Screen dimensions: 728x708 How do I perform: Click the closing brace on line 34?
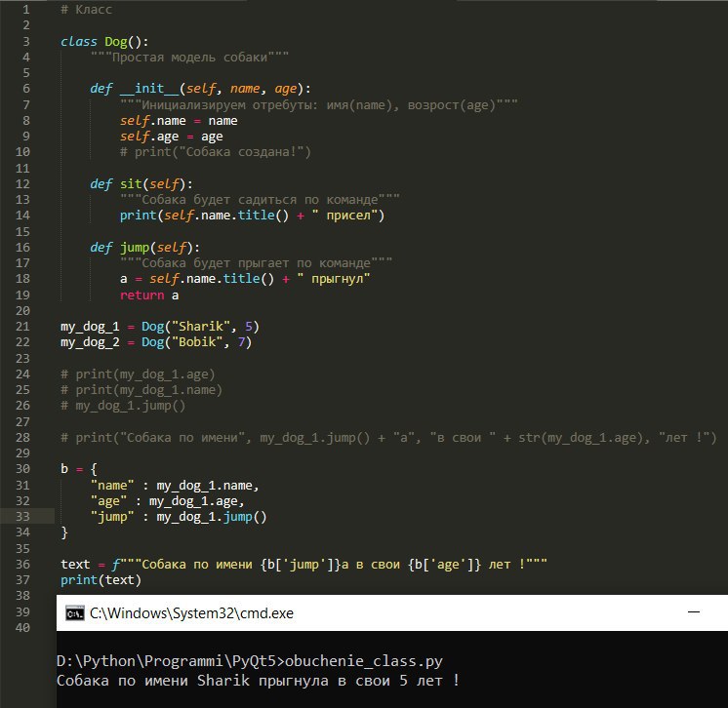pyautogui.click(x=64, y=532)
